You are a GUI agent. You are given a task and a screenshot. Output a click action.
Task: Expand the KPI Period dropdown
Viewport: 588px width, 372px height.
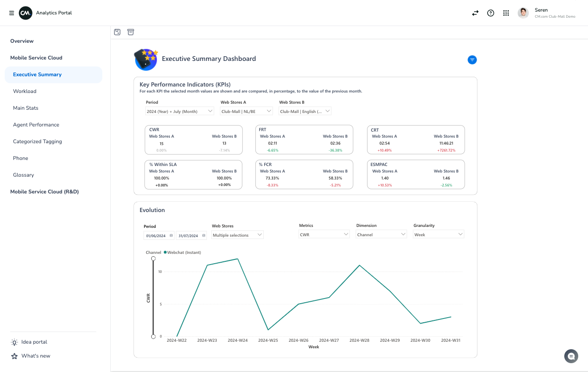180,112
